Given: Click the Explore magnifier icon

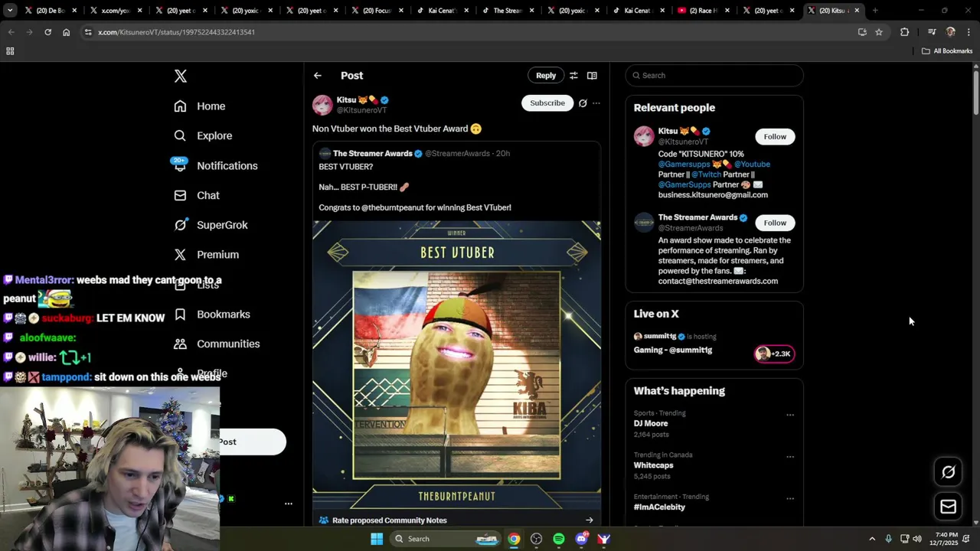Looking at the screenshot, I should click(180, 135).
